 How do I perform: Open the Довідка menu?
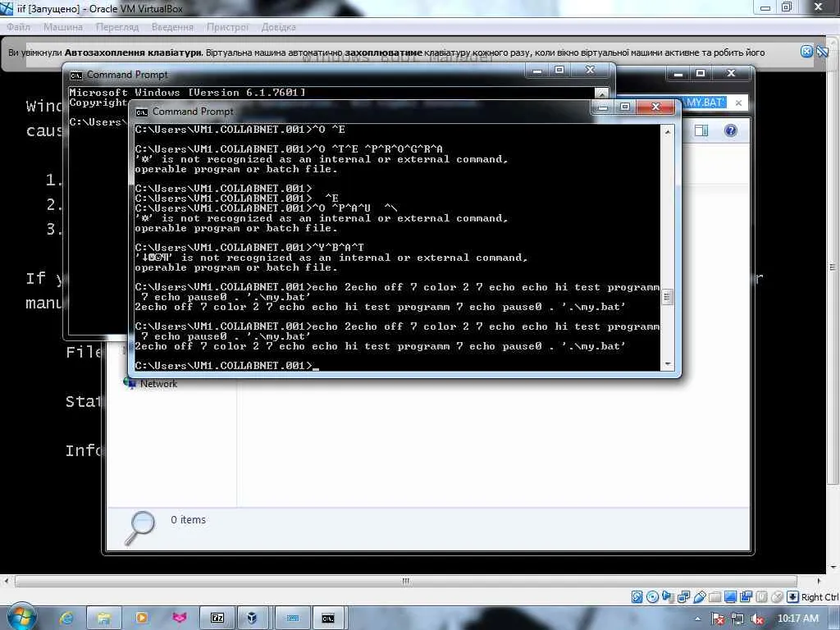279,27
